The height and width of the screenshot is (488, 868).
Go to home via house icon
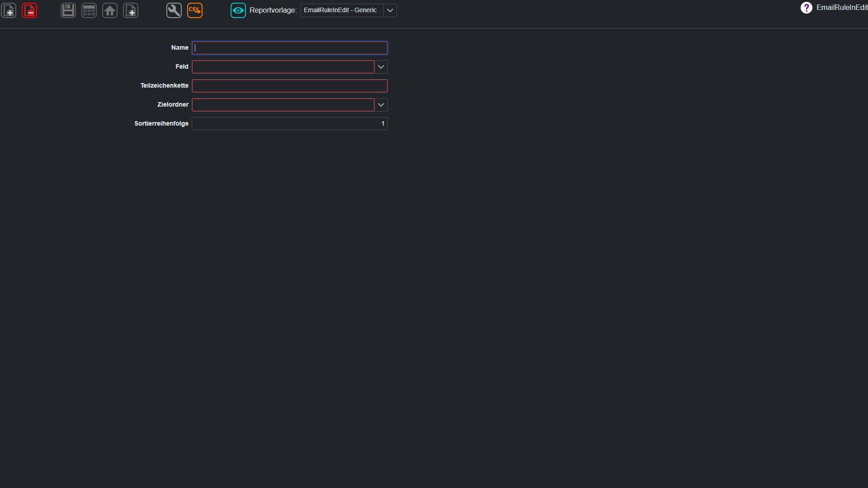pyautogui.click(x=110, y=10)
